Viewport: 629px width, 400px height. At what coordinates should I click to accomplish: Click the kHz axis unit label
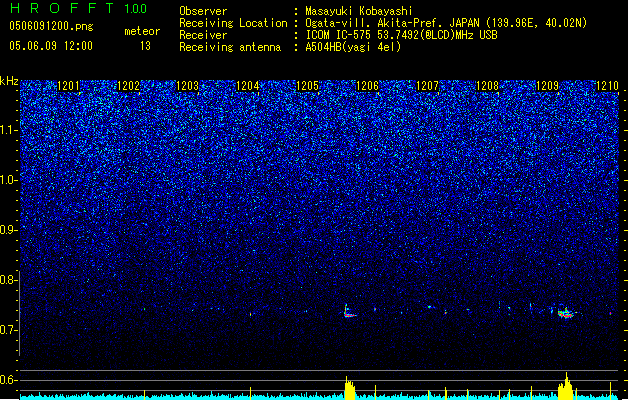pyautogui.click(x=9, y=81)
